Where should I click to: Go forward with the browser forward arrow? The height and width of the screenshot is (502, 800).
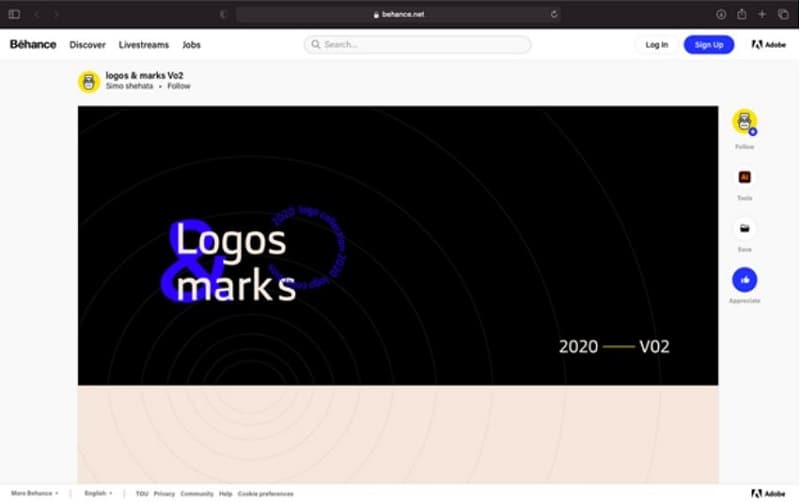56,14
